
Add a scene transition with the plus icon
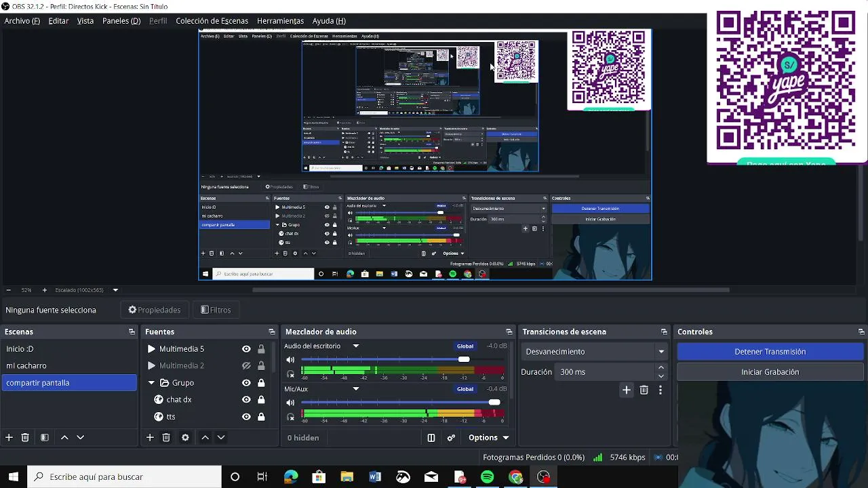click(627, 390)
